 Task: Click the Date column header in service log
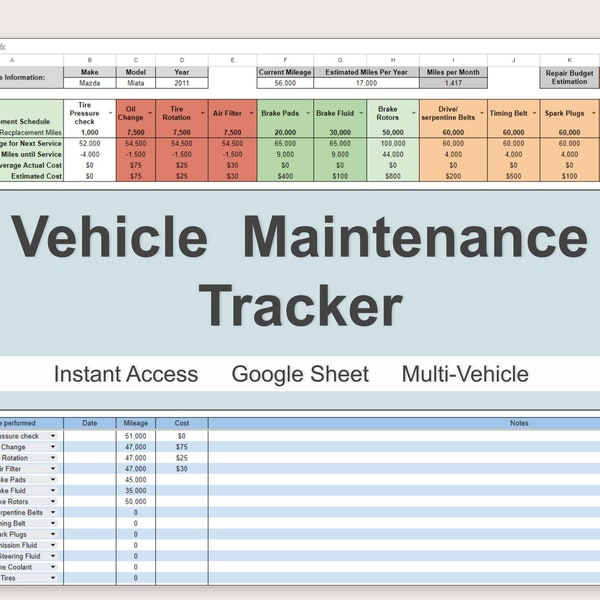90,423
